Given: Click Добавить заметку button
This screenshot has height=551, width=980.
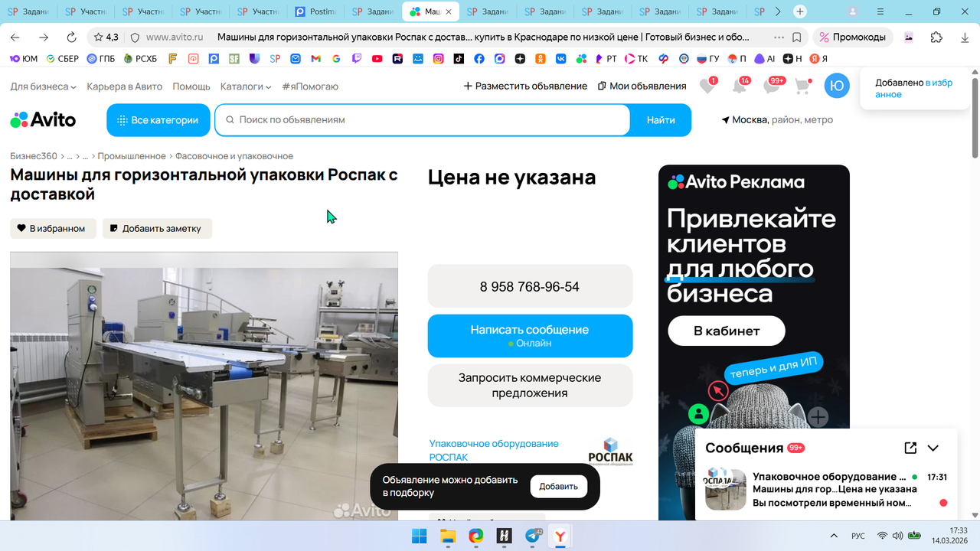Looking at the screenshot, I should (157, 228).
